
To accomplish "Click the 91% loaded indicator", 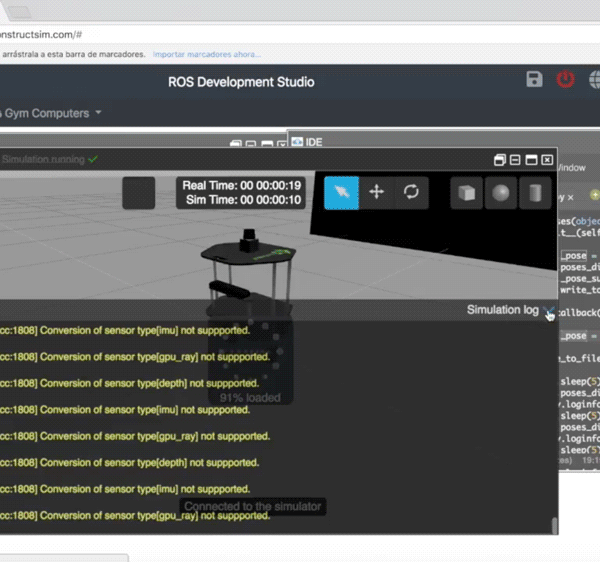I will coord(250,398).
